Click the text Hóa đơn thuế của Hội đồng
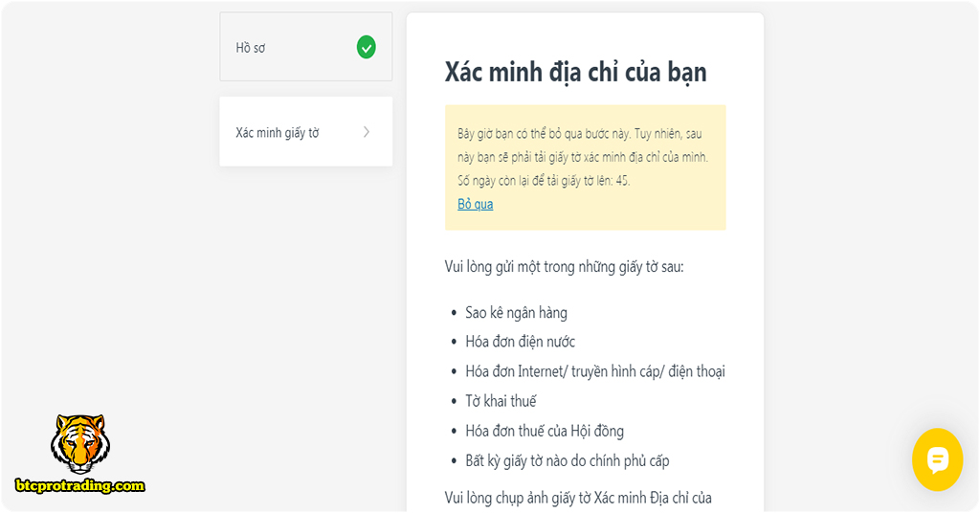Image resolution: width=980 pixels, height=513 pixels. (545, 431)
